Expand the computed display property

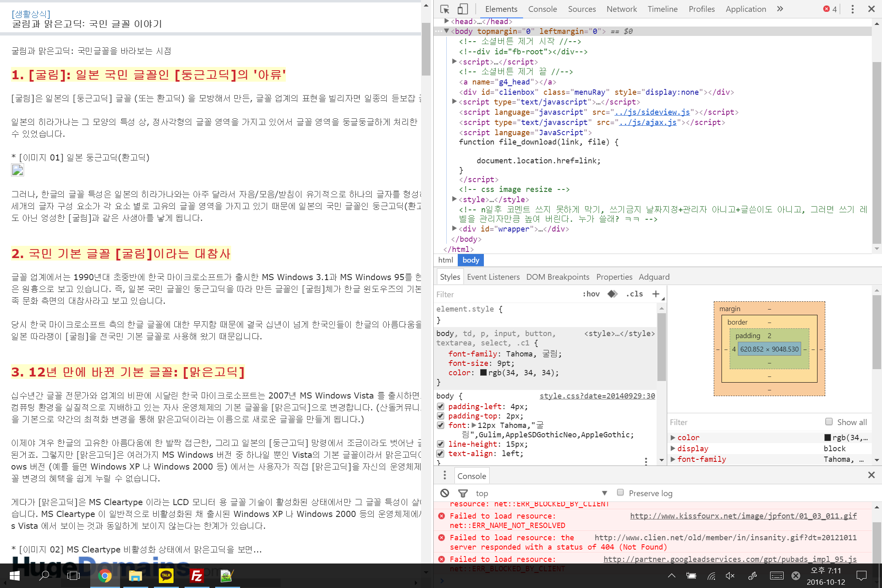673,448
